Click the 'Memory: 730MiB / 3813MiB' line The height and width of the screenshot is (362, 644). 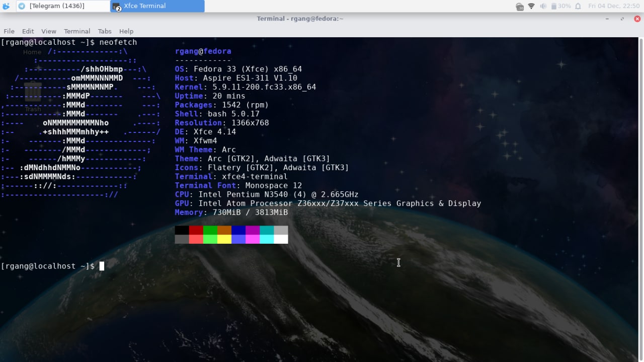pyautogui.click(x=231, y=212)
